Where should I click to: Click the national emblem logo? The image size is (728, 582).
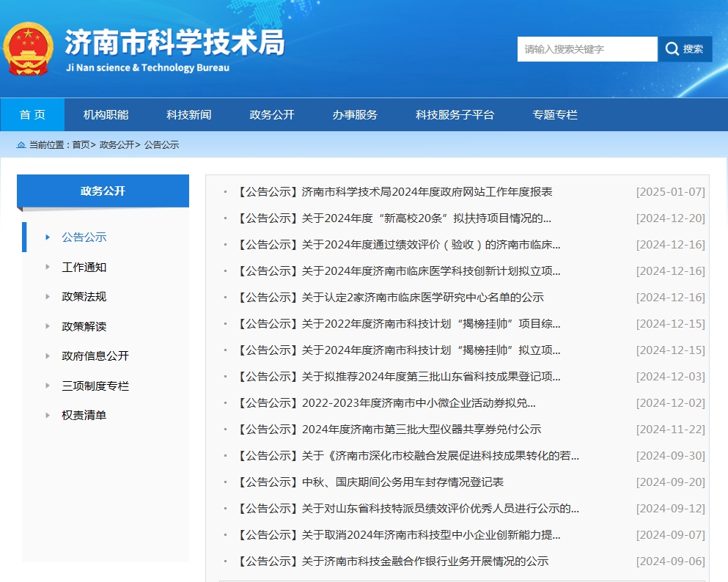[x=28, y=48]
